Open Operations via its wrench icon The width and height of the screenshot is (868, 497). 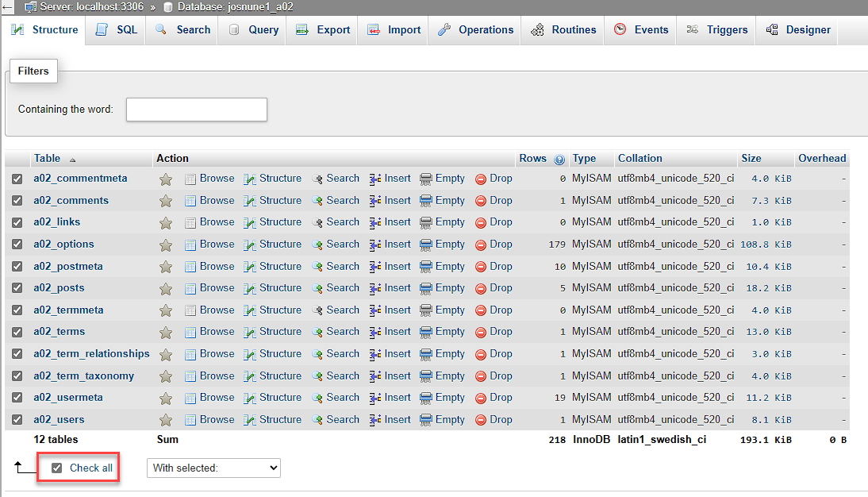point(445,29)
